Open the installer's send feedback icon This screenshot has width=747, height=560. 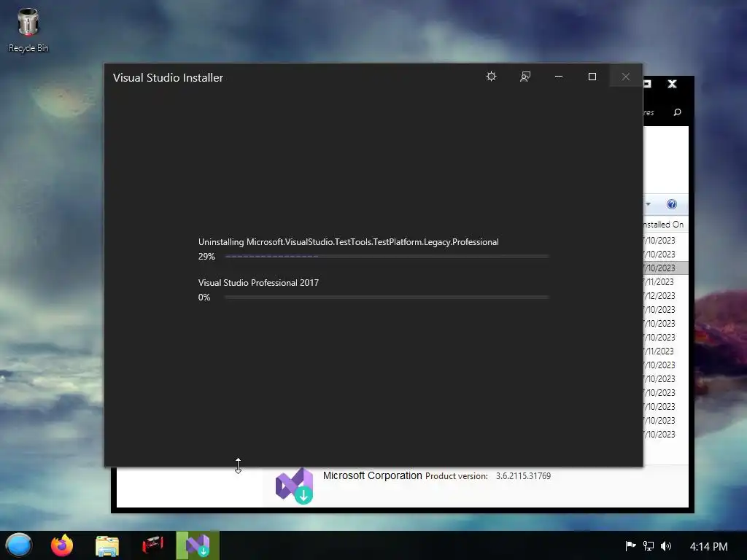click(525, 77)
